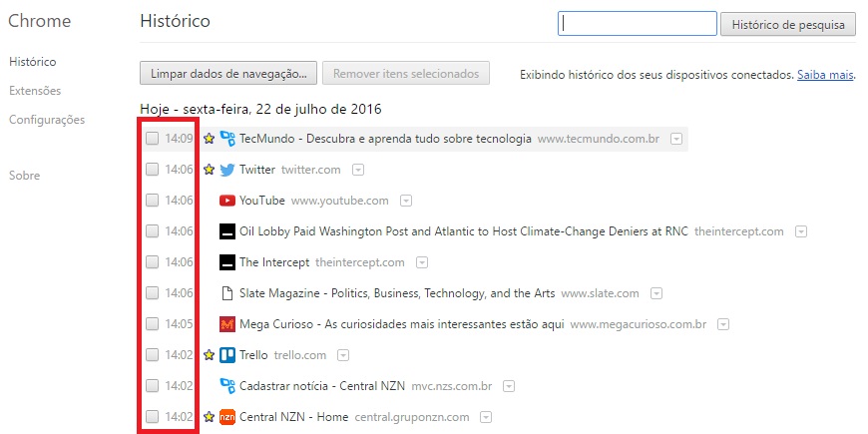Open dropdown next to www.megacurioso.com.br

(723, 325)
